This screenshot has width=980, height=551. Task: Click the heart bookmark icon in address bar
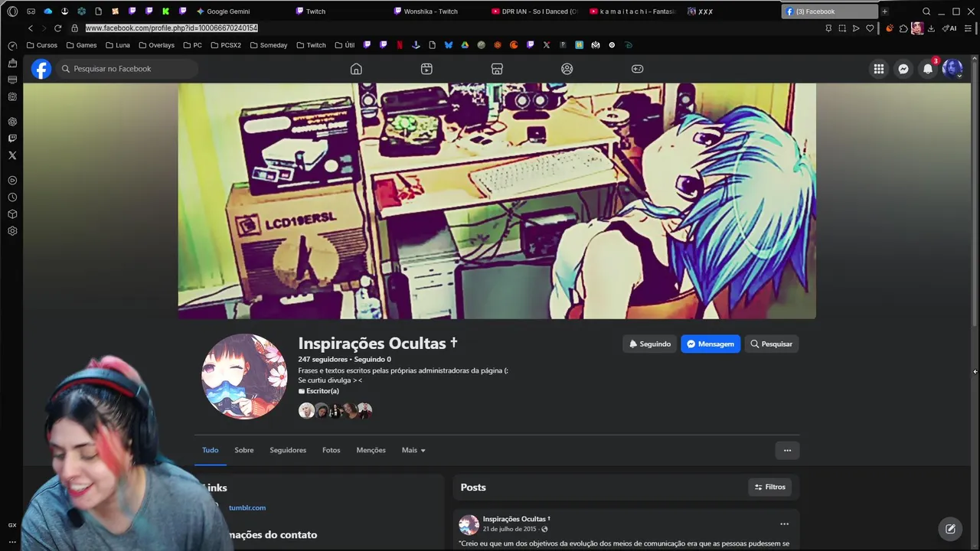(x=870, y=28)
